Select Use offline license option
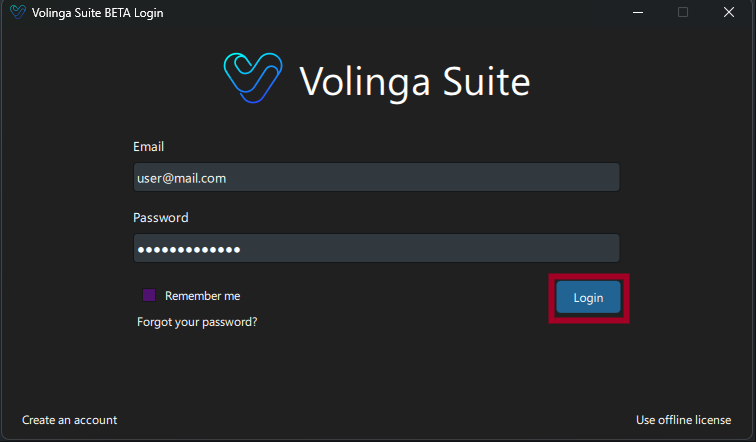The height and width of the screenshot is (442, 756). 683,420
